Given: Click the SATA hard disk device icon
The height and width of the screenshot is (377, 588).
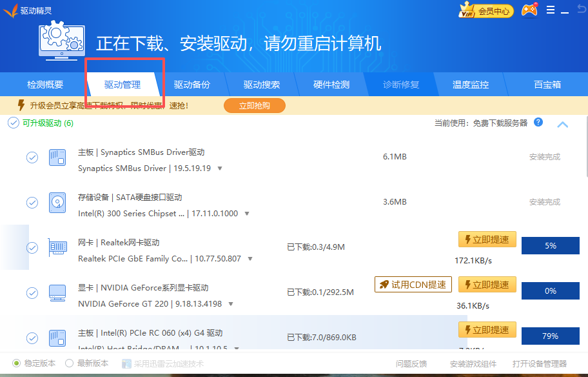Looking at the screenshot, I should (57, 203).
